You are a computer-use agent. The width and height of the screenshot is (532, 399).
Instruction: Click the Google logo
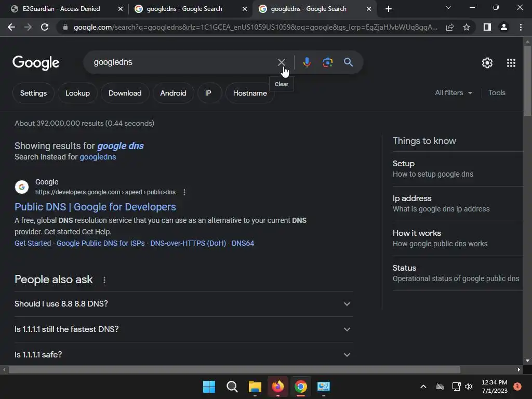coord(36,63)
